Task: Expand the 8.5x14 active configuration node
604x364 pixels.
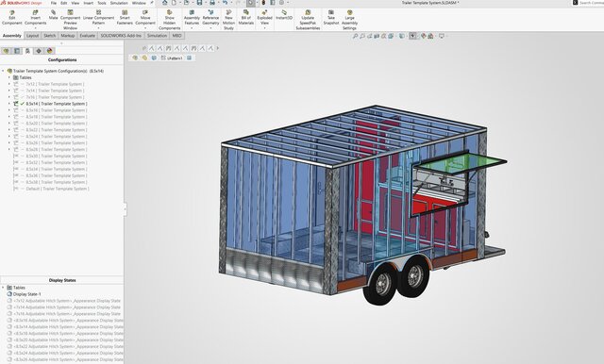Action: click(9, 104)
